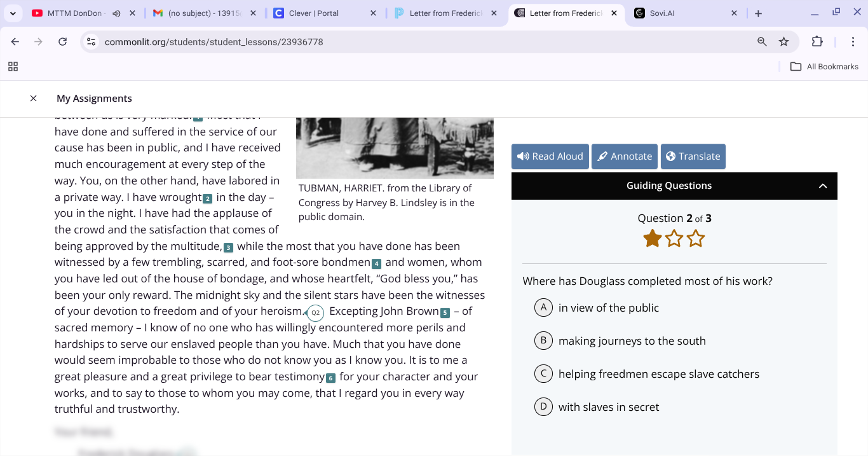
Task: Open footnote 5 after John Brown
Action: (x=445, y=312)
